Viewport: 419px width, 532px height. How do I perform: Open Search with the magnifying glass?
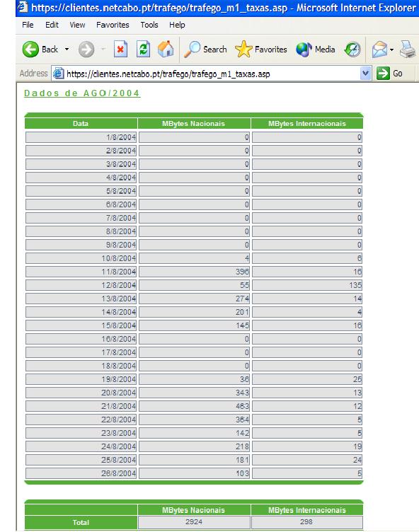click(x=205, y=50)
